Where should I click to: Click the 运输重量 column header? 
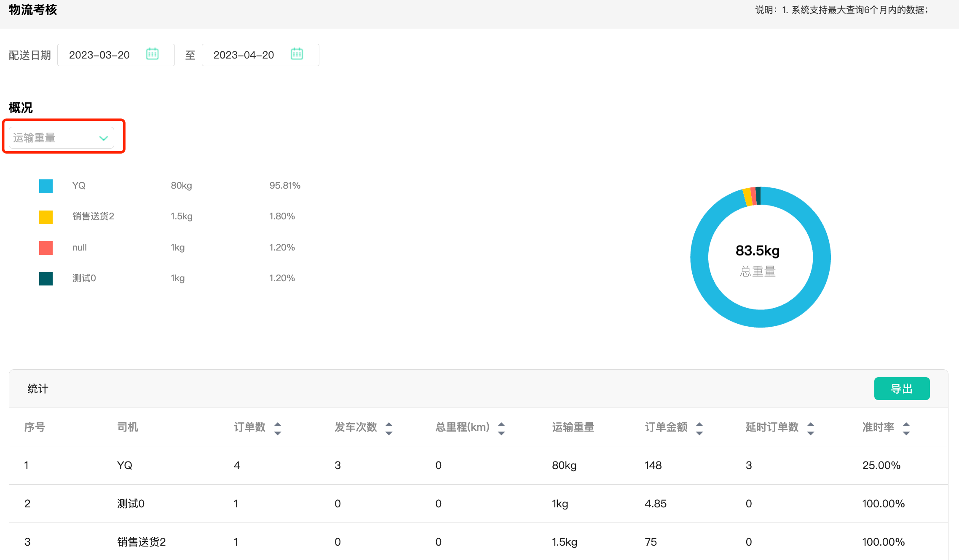[x=573, y=427]
